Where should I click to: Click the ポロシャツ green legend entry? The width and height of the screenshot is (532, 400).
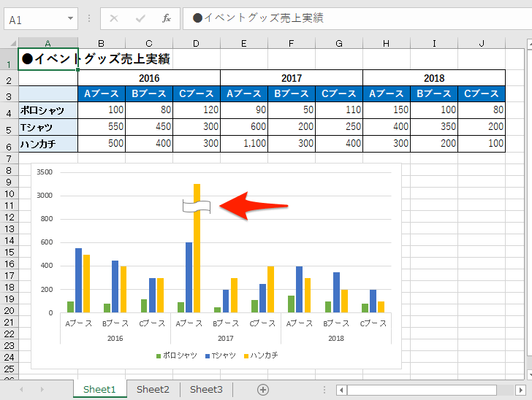pos(176,355)
